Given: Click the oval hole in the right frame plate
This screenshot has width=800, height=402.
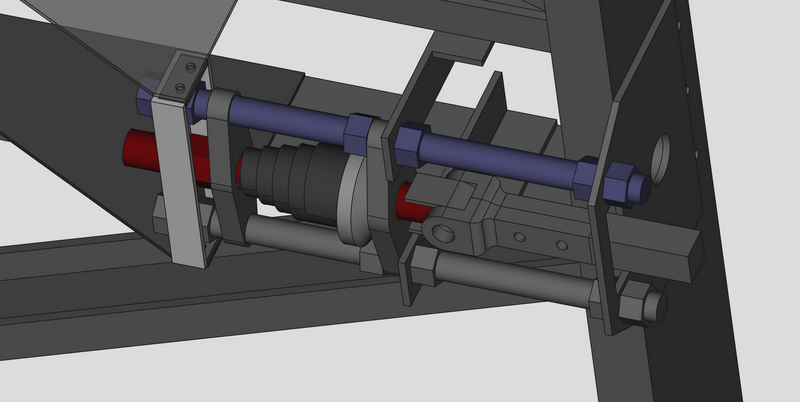Looking at the screenshot, I should (x=660, y=159).
